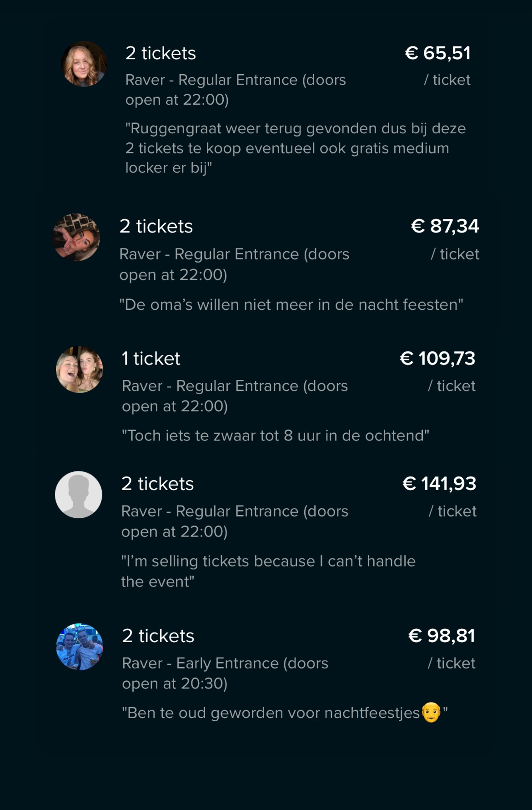Tap seller photo beside the €87,34 listing
532x810 pixels.
point(76,237)
